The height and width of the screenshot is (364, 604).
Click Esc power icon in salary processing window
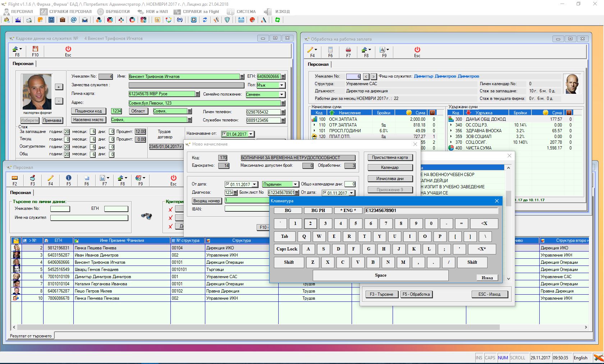(x=417, y=52)
